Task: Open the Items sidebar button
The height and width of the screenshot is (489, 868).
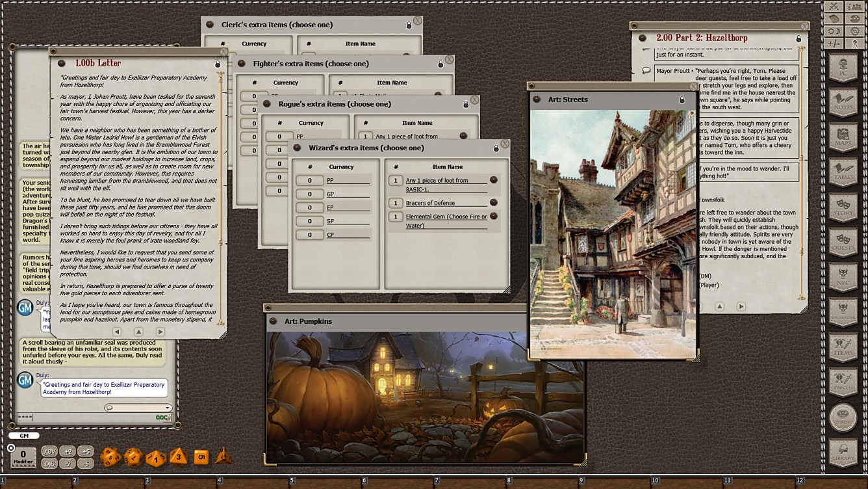Action: click(843, 347)
